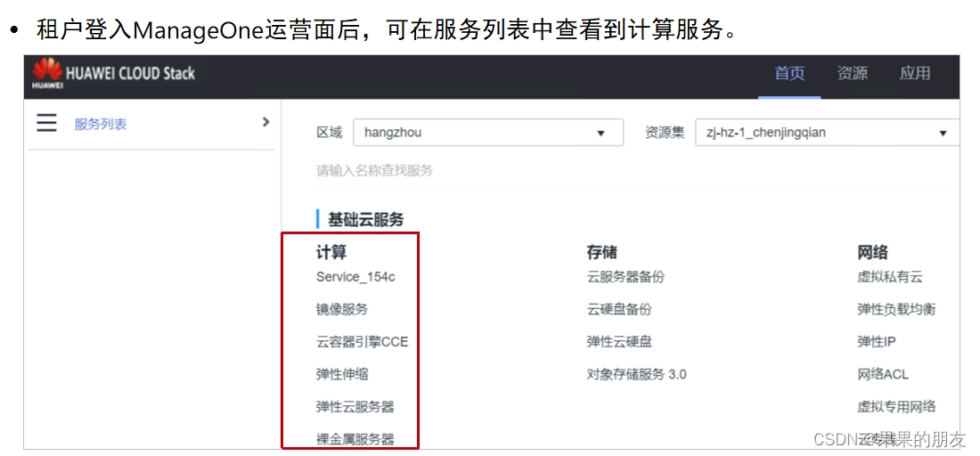The width and height of the screenshot is (980, 456).
Task: Open 弹性云硬盘 service
Action: 619,342
